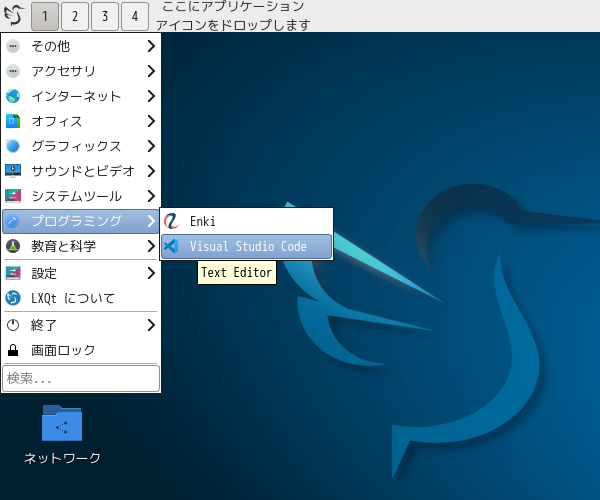This screenshot has width=600, height=500.
Task: Click the 教育と科学 flask icon
Action: coord(13,246)
